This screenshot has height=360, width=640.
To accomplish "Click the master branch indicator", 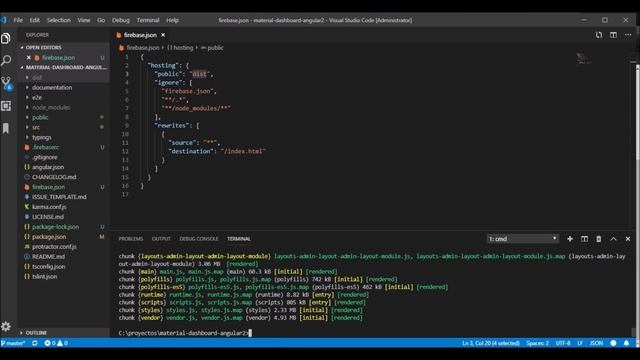I will click(13, 343).
